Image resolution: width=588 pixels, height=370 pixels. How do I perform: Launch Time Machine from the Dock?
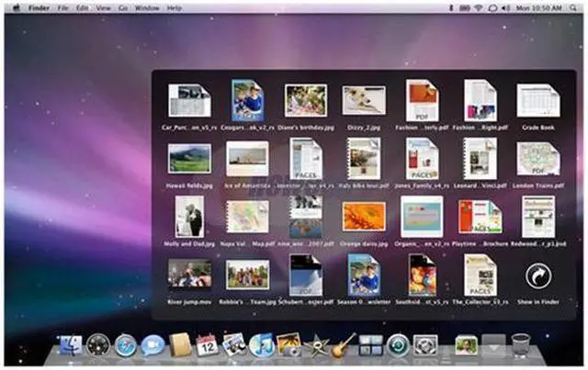point(398,345)
